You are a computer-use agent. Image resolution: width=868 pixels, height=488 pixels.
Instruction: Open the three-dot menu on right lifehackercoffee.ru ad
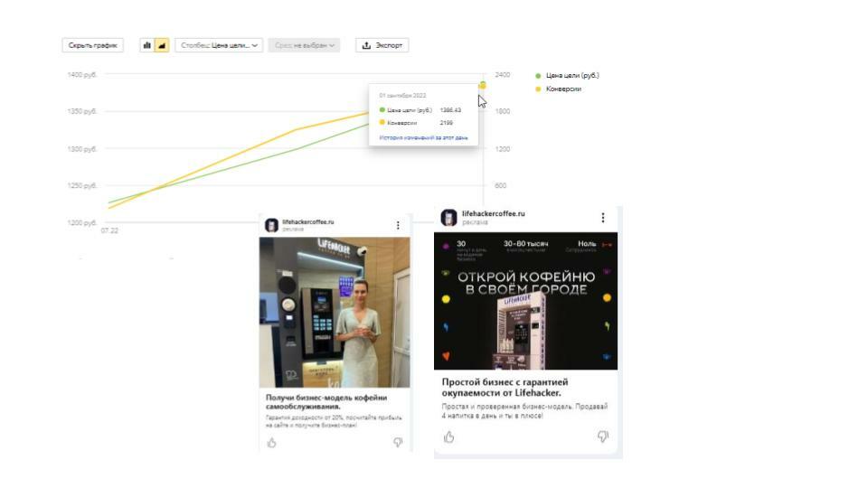coord(603,218)
